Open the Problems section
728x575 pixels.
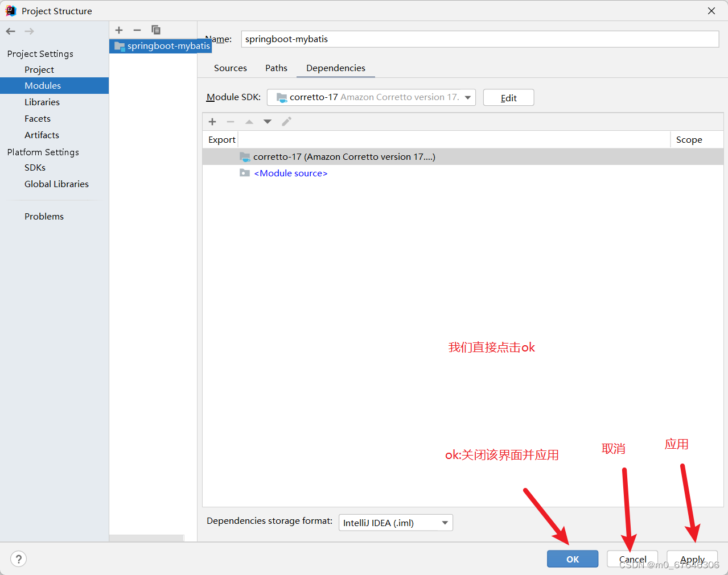(x=44, y=216)
